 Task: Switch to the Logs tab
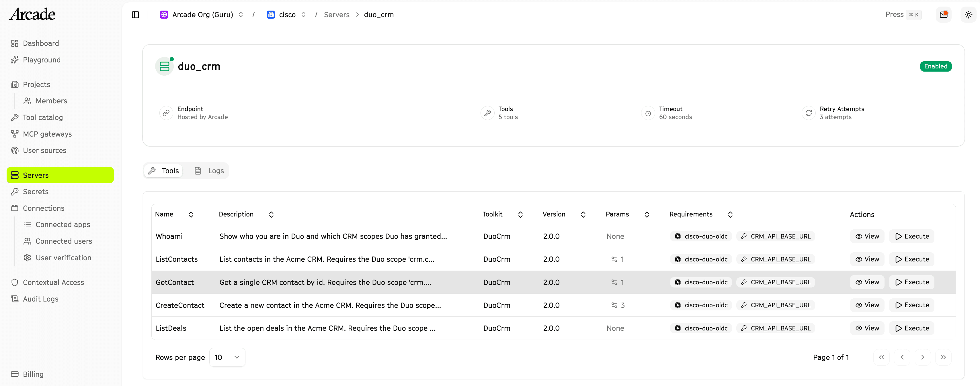[209, 171]
